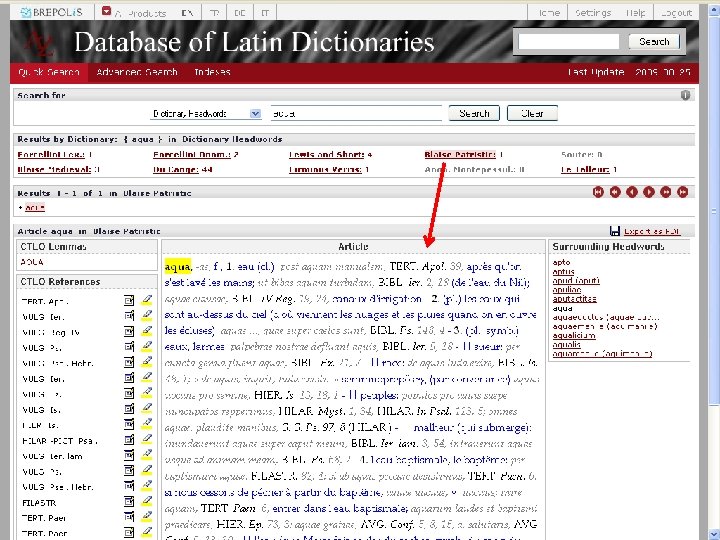Open surrounding headword aptus
Screen dimensions: 720x540
pos(563,271)
